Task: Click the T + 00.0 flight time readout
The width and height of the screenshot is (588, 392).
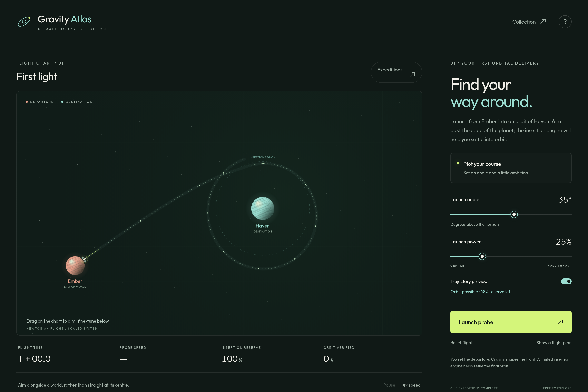Action: coord(34,359)
